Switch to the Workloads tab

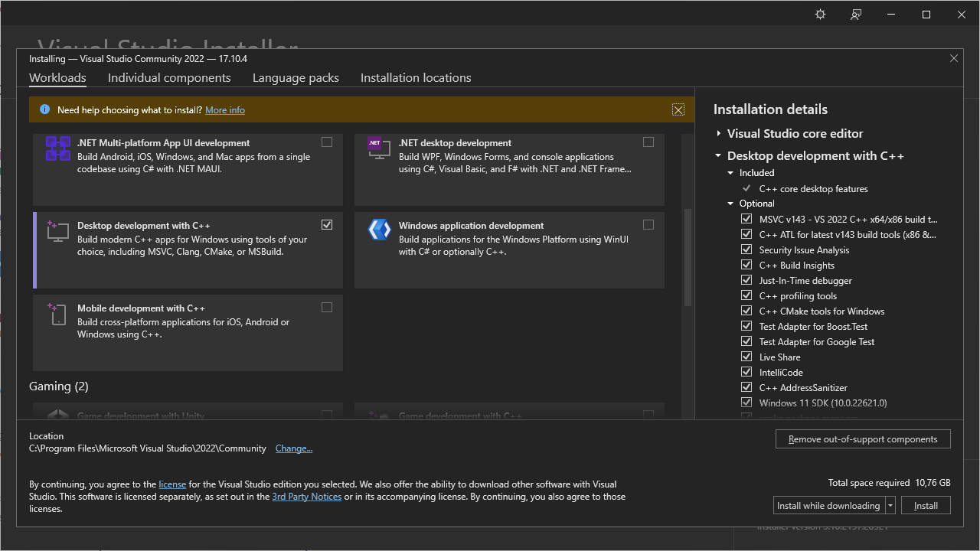click(57, 78)
